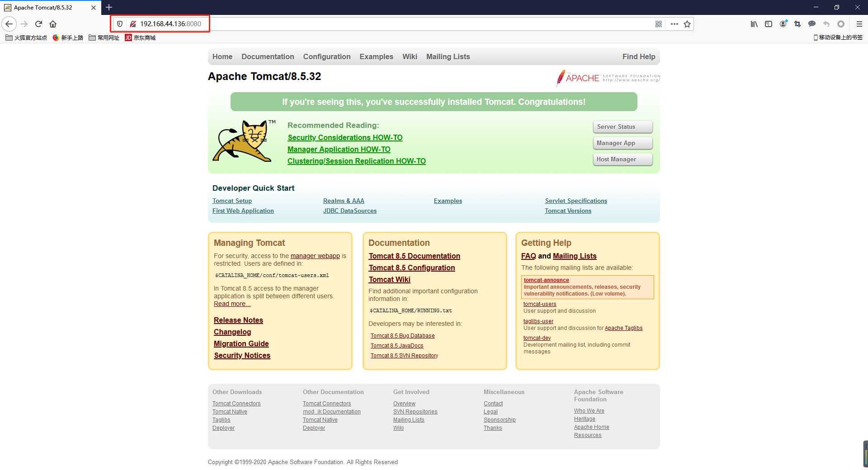Click the Server Status button
Screen dimensions: 868x470
tap(623, 127)
